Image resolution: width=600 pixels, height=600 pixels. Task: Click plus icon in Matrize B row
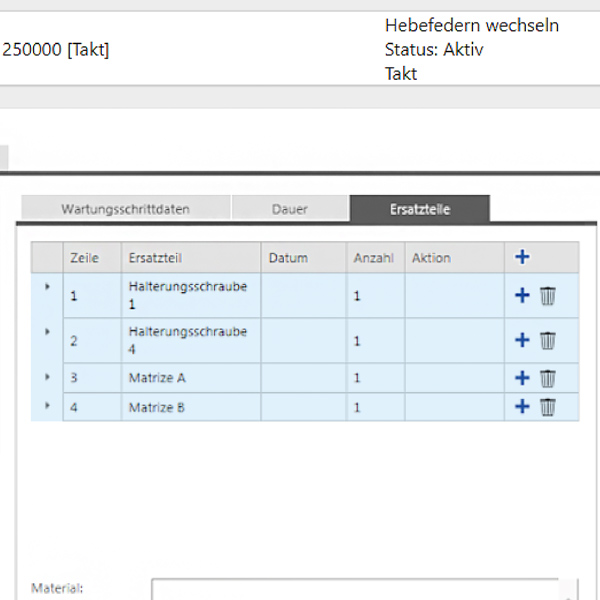(521, 407)
